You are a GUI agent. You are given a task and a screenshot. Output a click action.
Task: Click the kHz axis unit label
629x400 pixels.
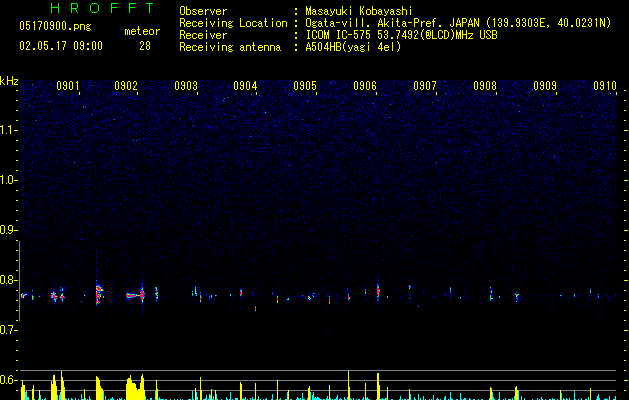point(9,81)
